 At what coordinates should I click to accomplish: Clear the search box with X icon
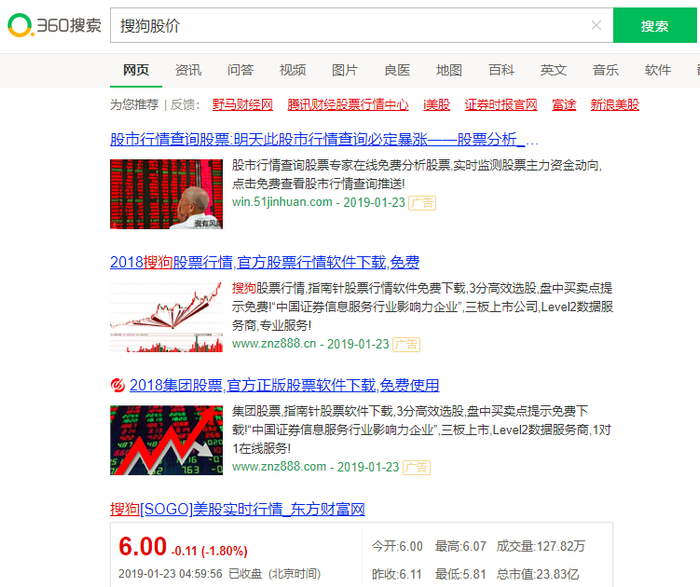tap(596, 25)
